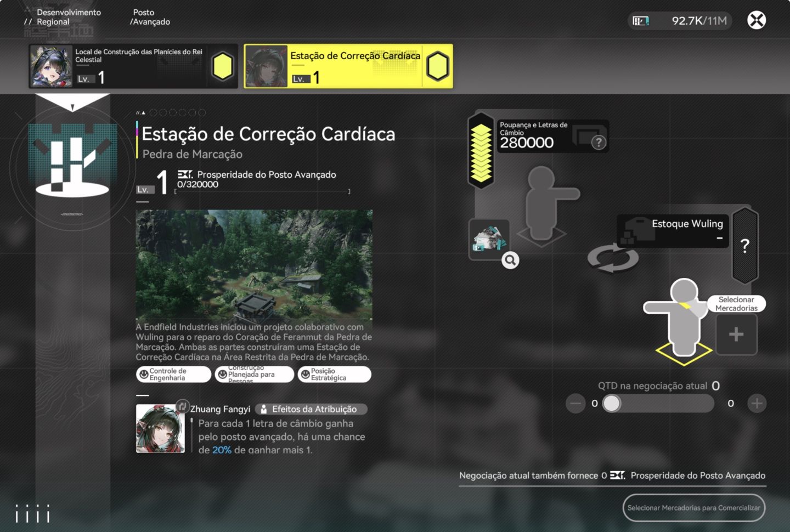Click QTD na negociação atual label

point(652,386)
